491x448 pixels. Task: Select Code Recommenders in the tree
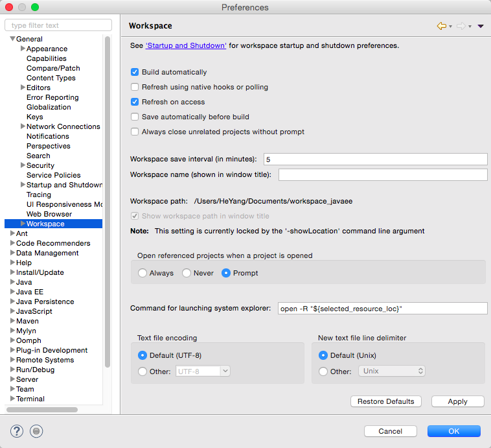click(x=53, y=243)
